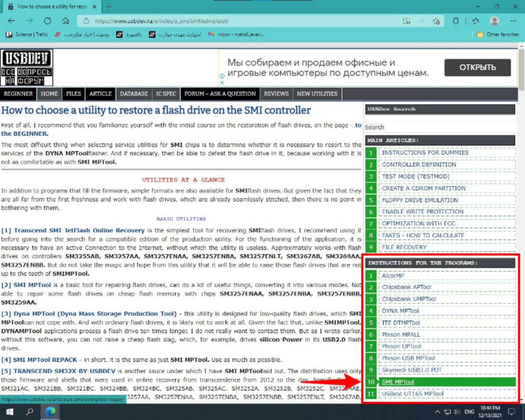Click the favorites star in the address bar
The image size is (525, 420).
(436, 21)
